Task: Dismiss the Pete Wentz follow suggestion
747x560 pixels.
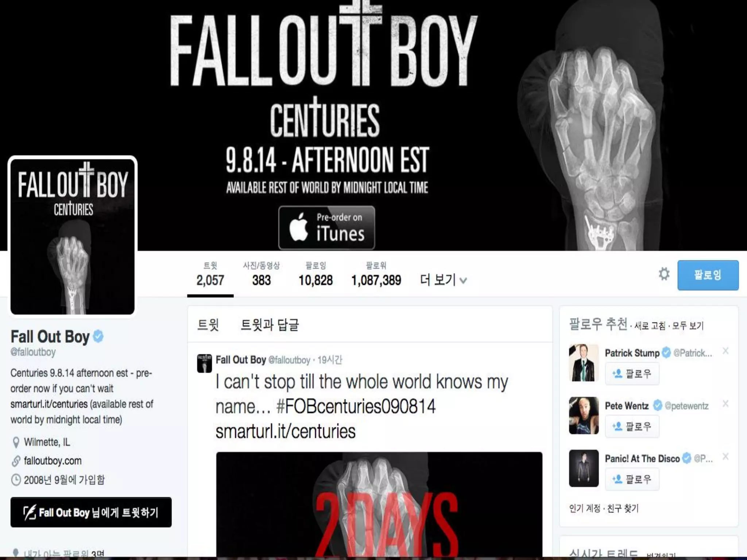Action: 725,404
